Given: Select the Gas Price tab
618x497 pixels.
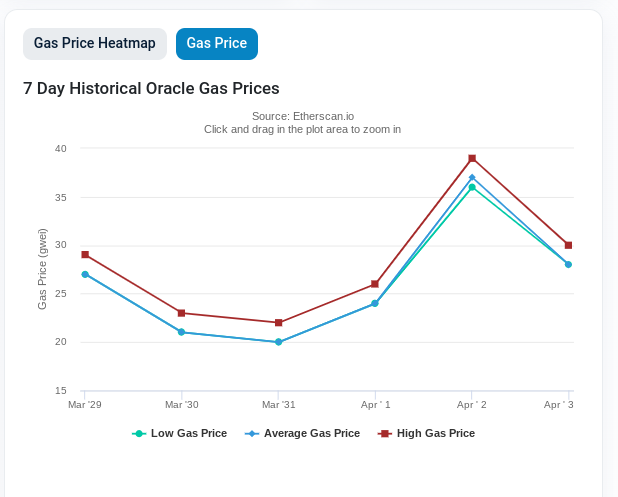Looking at the screenshot, I should (x=217, y=44).
